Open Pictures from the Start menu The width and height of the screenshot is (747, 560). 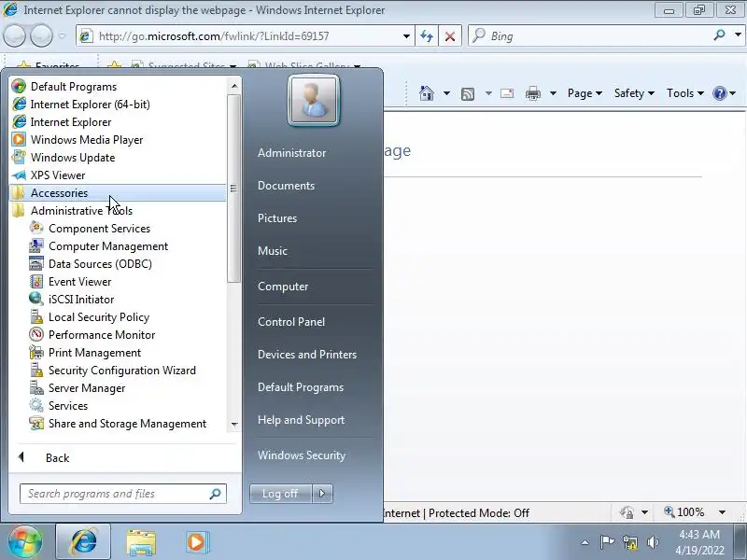click(277, 218)
